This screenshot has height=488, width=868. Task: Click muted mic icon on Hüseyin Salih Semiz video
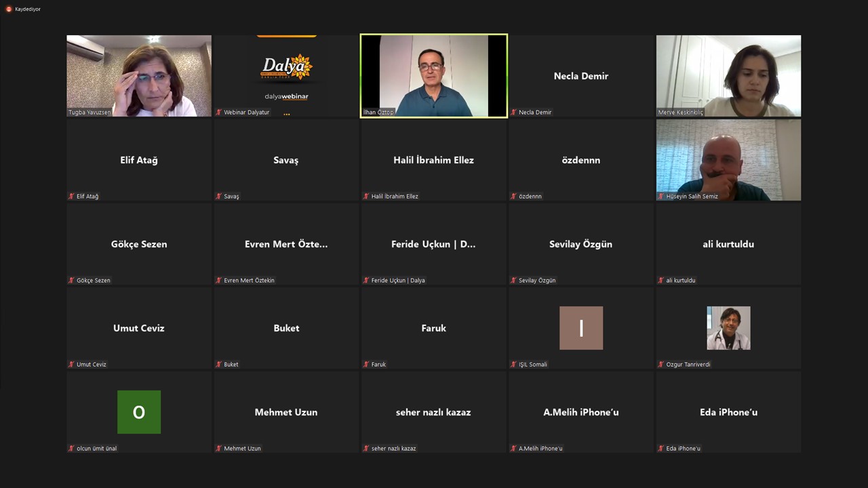pos(661,197)
